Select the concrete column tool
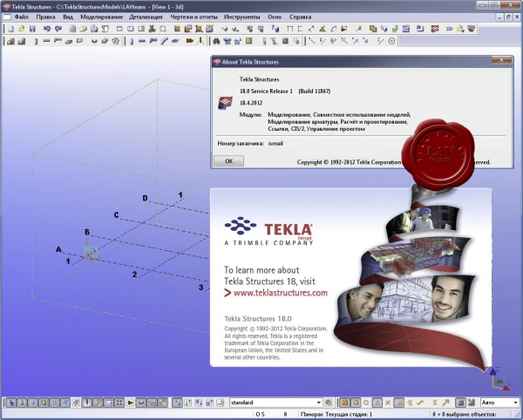This screenshot has width=523, height=420. pyautogui.click(x=36, y=41)
